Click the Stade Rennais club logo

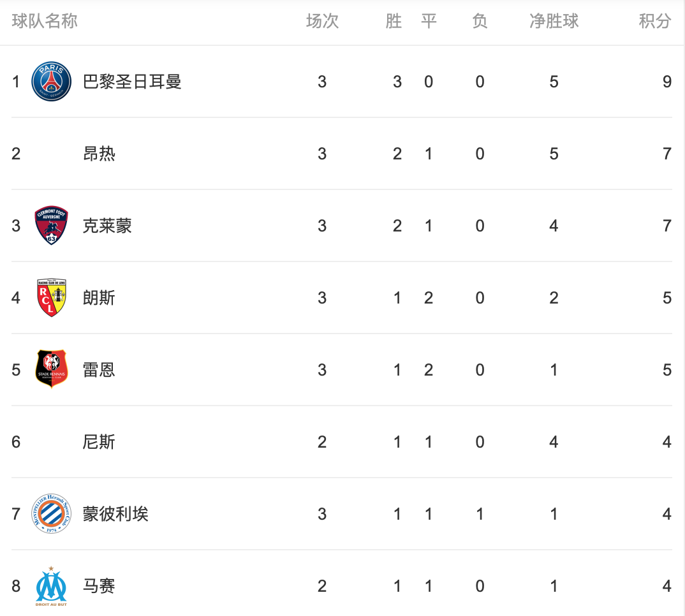click(x=51, y=370)
